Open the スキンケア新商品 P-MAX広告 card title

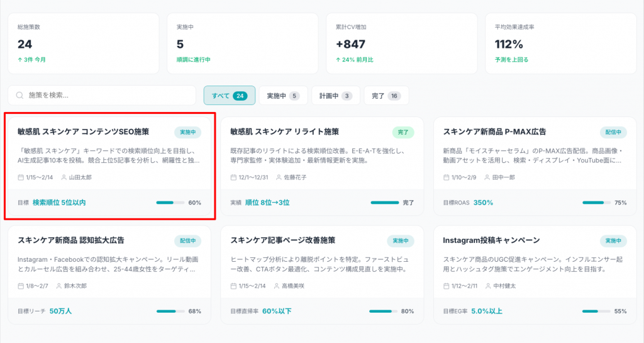pos(494,132)
